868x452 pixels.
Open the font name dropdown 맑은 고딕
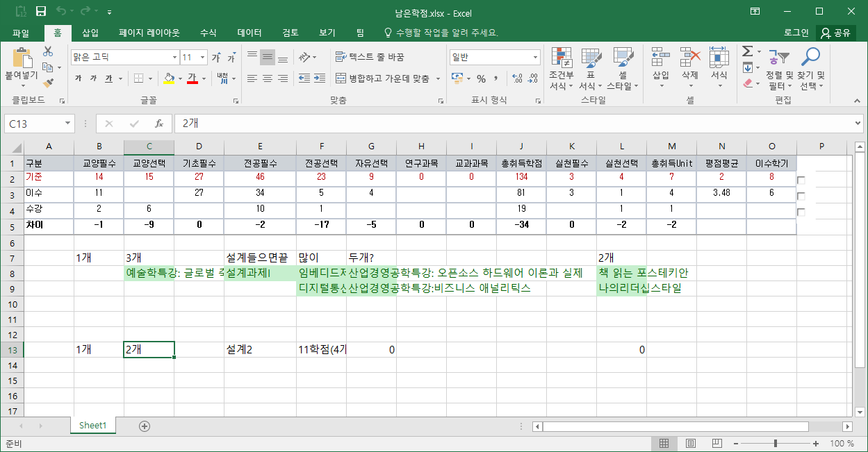coord(175,57)
